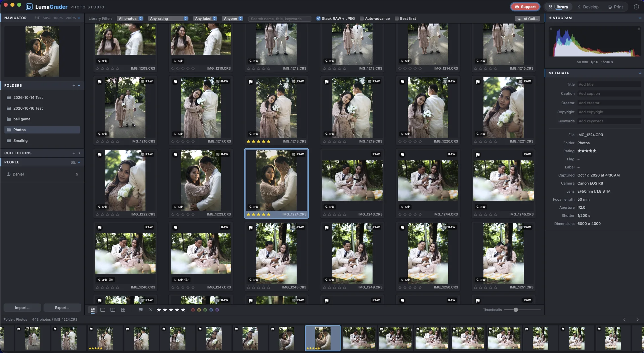
Task: Click the Add caption metadata field
Action: (609, 93)
